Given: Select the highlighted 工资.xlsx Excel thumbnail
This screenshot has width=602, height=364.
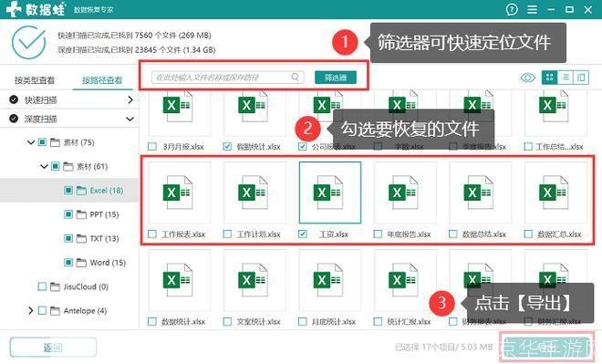Looking at the screenshot, I should pos(330,192).
